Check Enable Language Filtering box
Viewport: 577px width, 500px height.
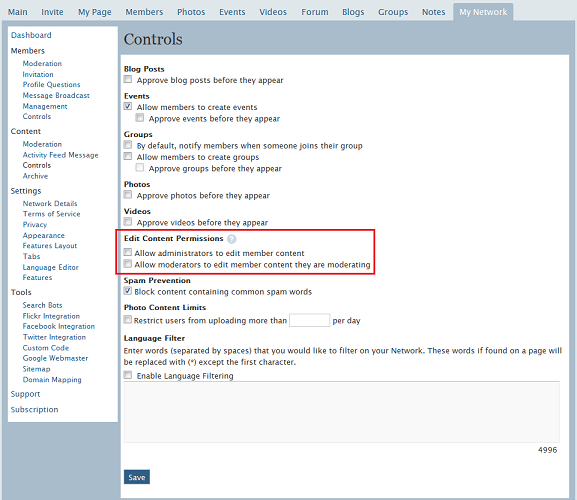(128, 375)
